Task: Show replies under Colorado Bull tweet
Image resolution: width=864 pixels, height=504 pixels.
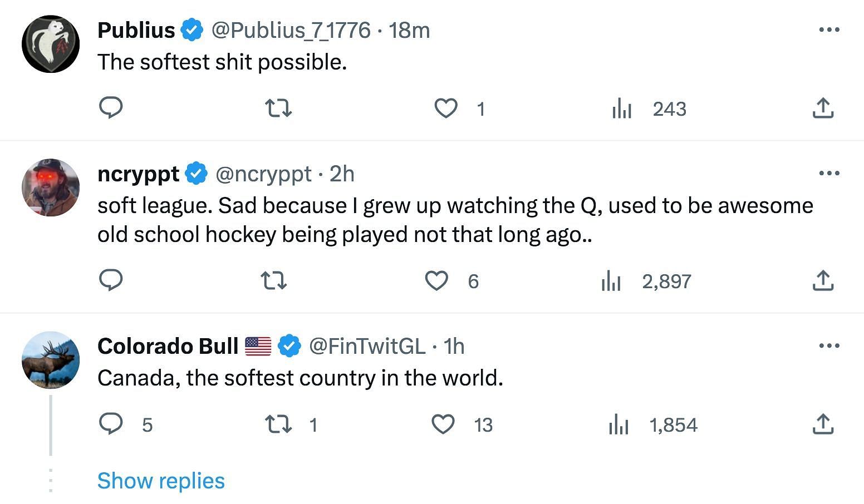Action: pyautogui.click(x=161, y=481)
